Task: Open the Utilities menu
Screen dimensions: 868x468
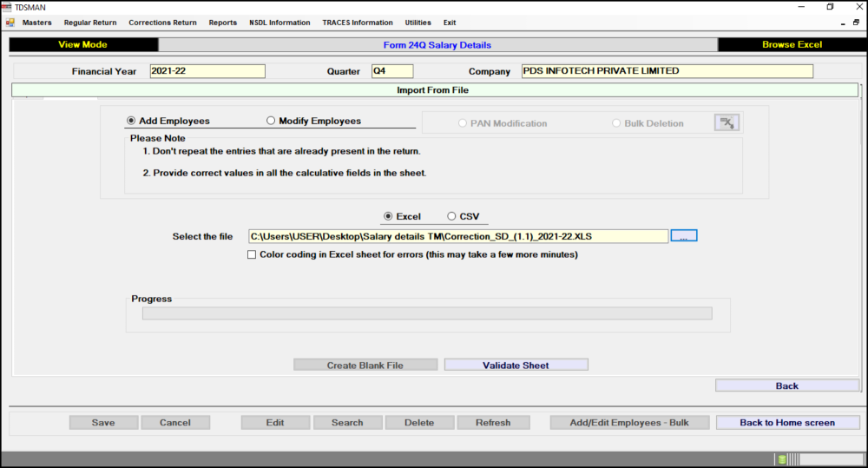Action: (418, 23)
